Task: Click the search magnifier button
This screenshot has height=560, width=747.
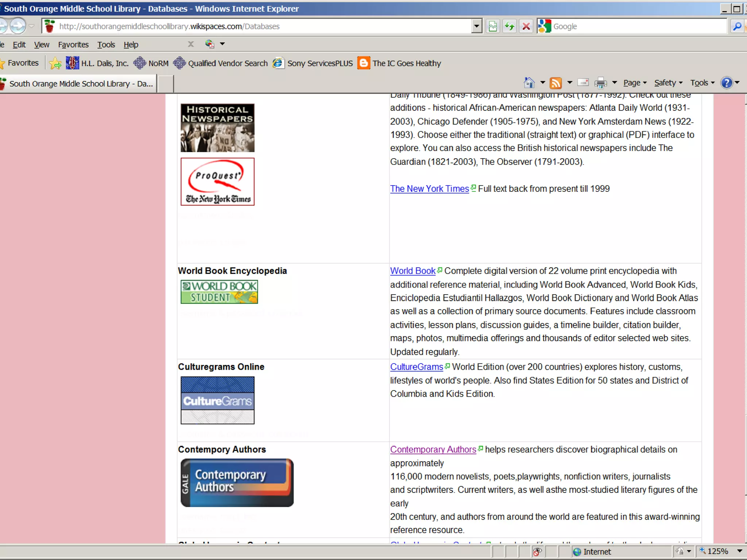Action: tap(737, 26)
